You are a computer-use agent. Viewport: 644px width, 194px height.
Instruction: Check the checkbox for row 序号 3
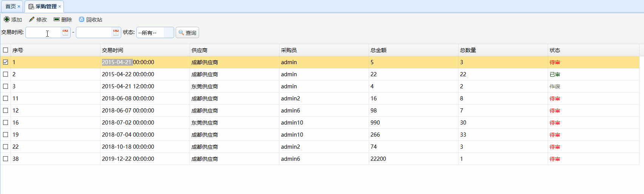click(6, 86)
